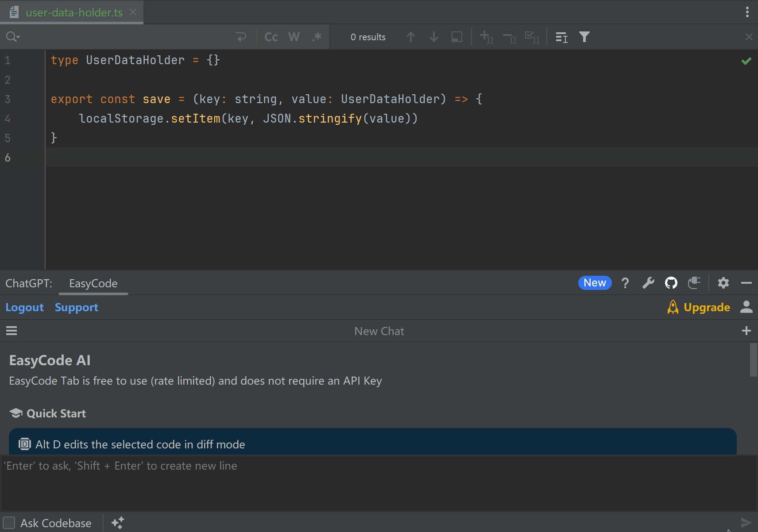Toggle match case (Cc) search option
This screenshot has width=758, height=532.
(x=271, y=37)
